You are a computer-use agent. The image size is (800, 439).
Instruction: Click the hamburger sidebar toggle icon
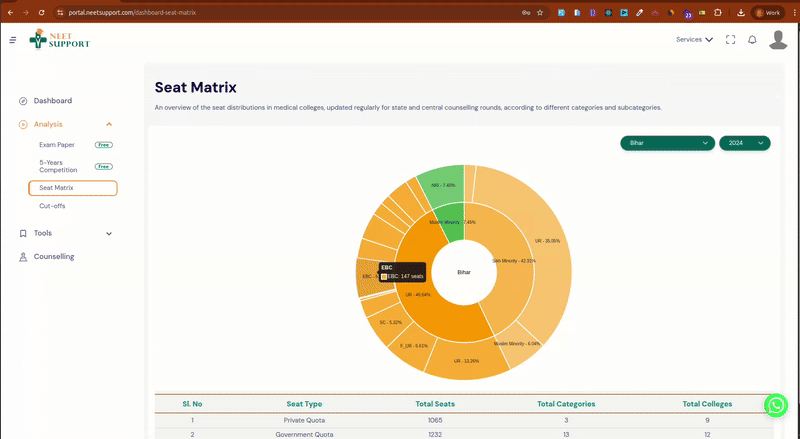click(12, 40)
